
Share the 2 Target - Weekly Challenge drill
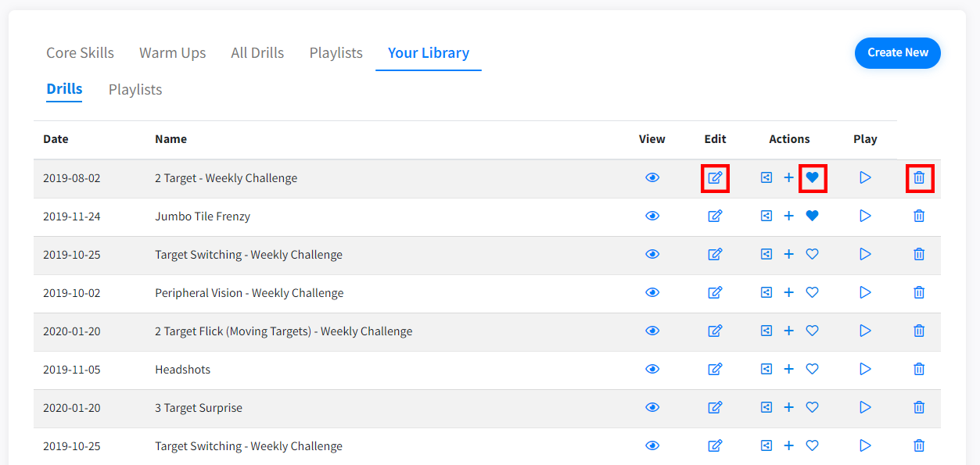coord(766,178)
